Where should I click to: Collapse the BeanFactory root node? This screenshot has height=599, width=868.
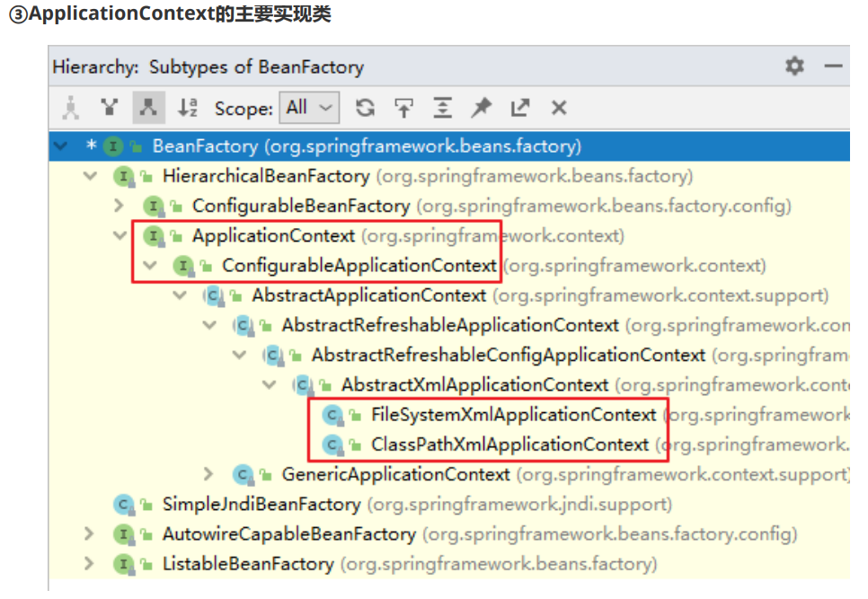60,146
